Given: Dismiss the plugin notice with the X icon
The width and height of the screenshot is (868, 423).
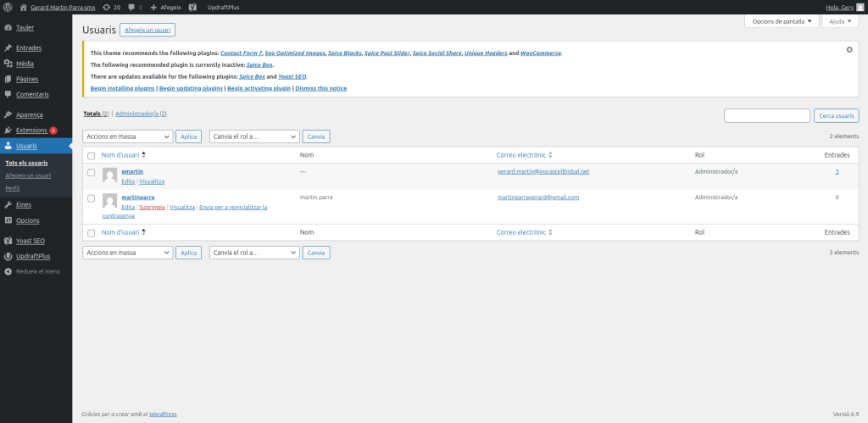Looking at the screenshot, I should click(849, 50).
